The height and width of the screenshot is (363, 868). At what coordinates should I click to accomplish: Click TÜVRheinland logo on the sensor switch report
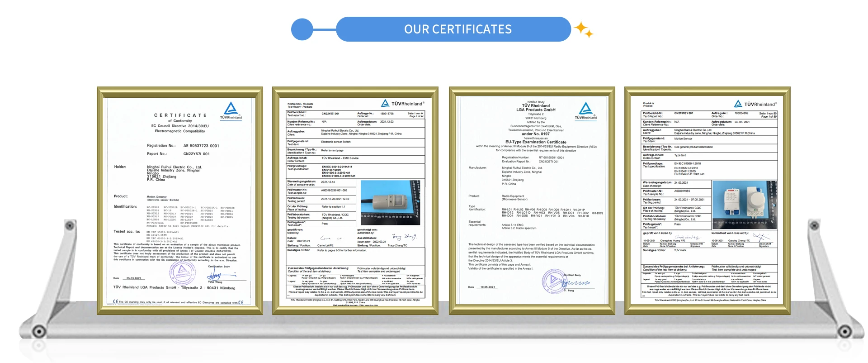pos(402,104)
